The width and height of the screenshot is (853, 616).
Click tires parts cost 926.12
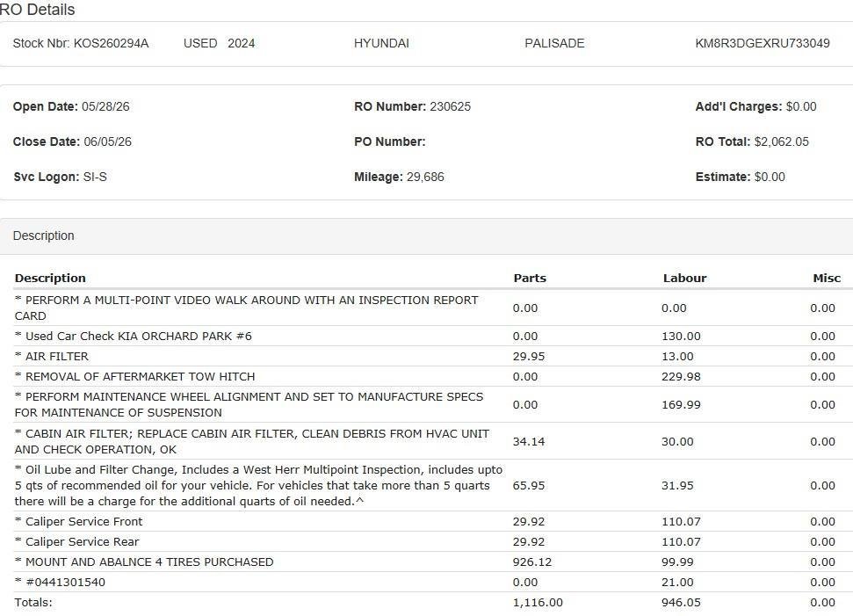[532, 562]
